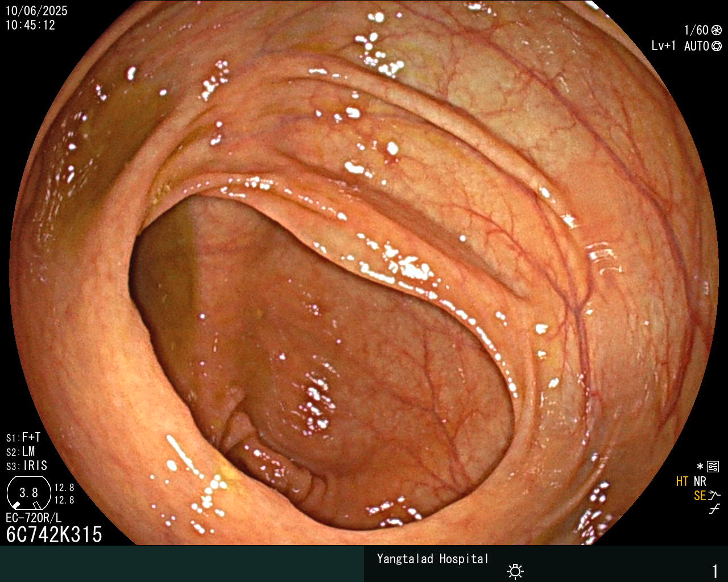Click the S3: IRIS switch label
Viewport: 728px width, 582px height.
(x=27, y=466)
